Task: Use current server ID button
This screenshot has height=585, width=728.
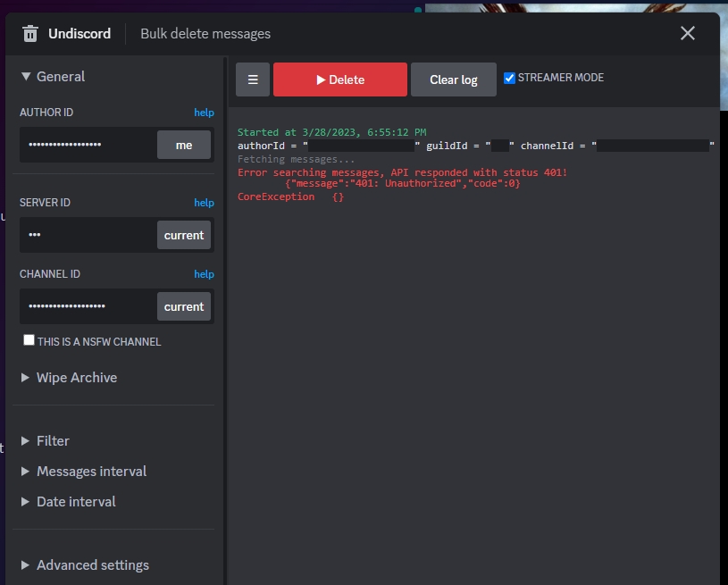Action: (184, 235)
